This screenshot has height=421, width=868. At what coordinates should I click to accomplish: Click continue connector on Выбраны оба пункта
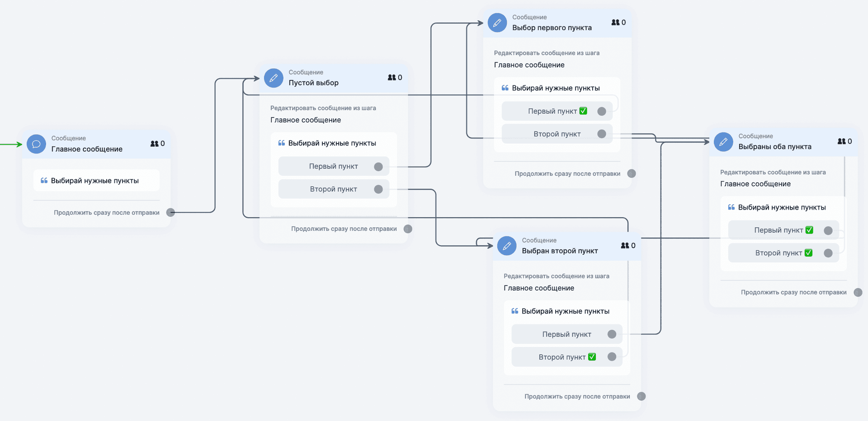858,292
